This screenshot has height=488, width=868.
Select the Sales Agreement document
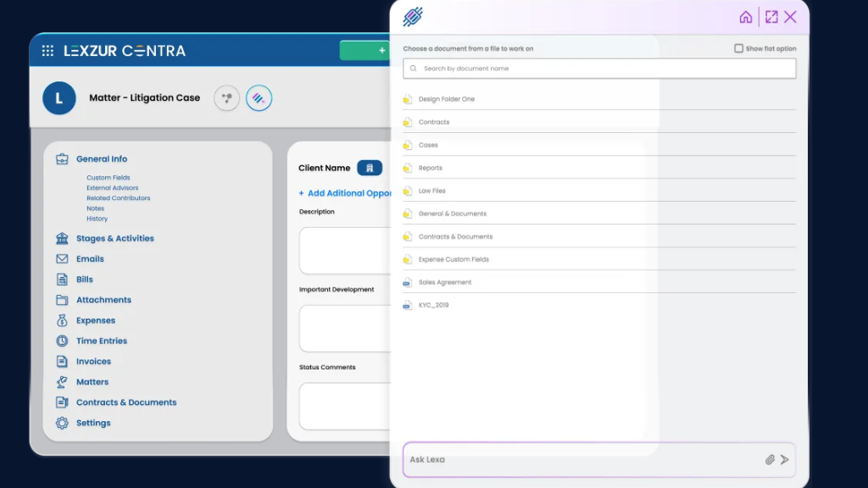coord(444,282)
